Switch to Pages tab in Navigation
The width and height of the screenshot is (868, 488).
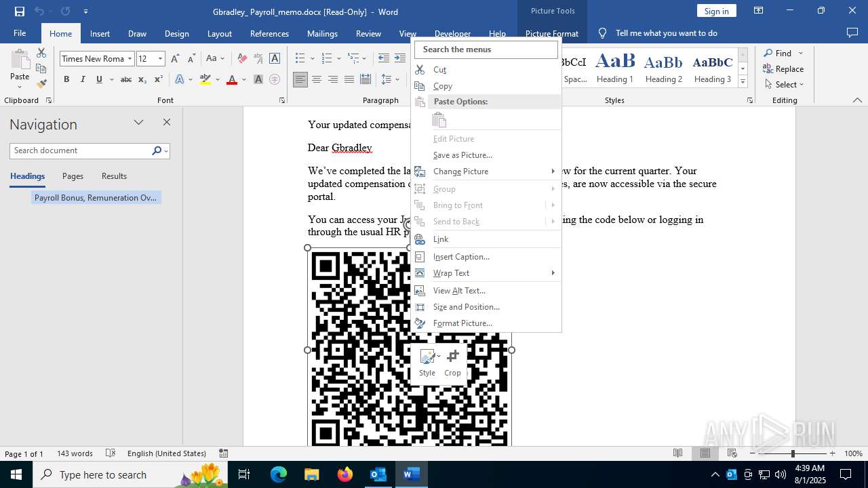click(x=73, y=176)
